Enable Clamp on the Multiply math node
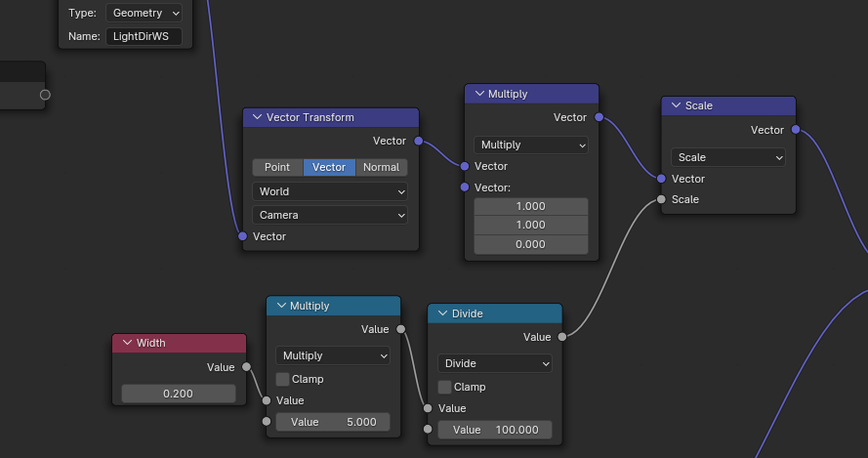This screenshot has width=868, height=458. coord(283,379)
